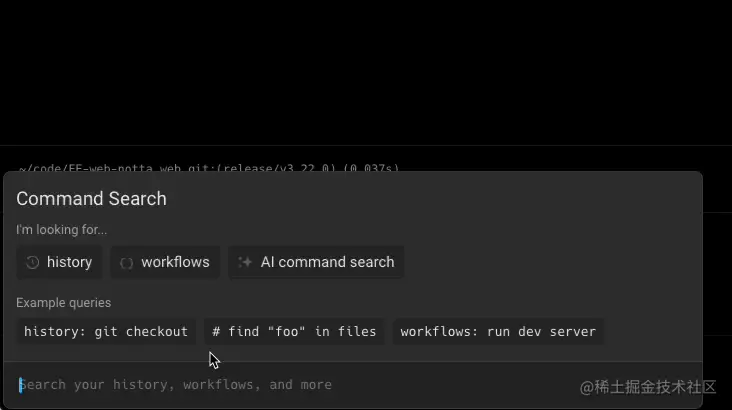Click the Command Search heading
This screenshot has height=410, width=732.
coord(91,199)
